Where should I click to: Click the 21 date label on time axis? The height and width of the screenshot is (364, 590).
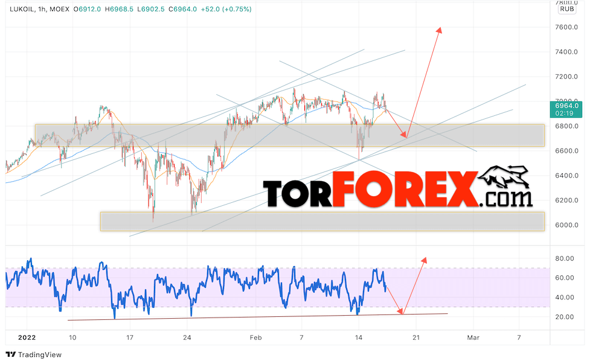tap(416, 337)
